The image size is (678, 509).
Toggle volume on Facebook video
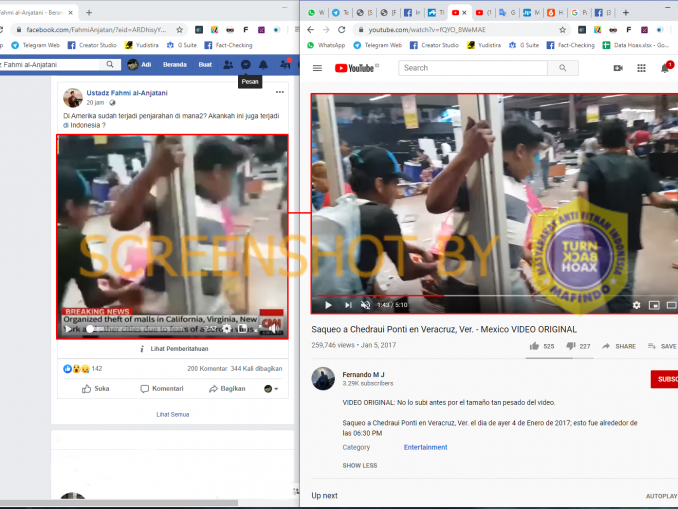coord(273,329)
